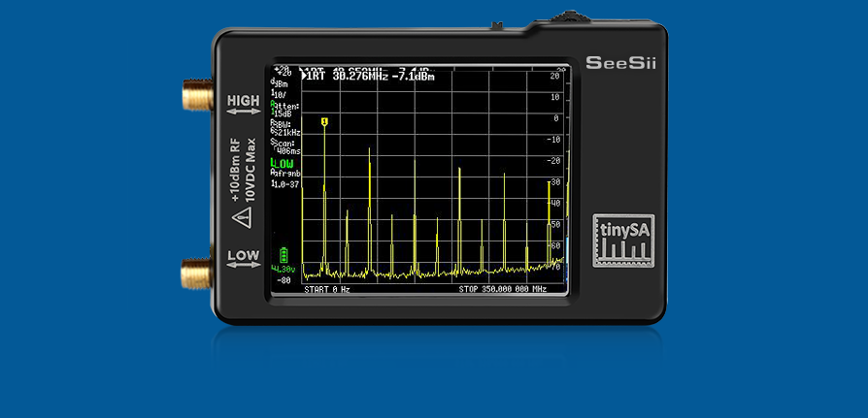Viewport: 868px width, 418px height.
Task: Open the Scan 406ms setting
Action: click(286, 146)
